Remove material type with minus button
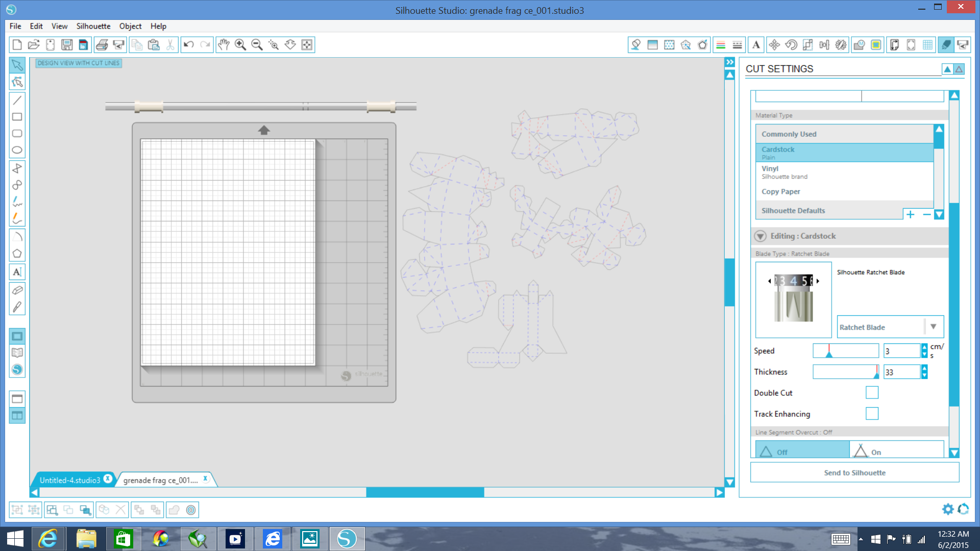Viewport: 980px width, 551px height. [x=926, y=214]
